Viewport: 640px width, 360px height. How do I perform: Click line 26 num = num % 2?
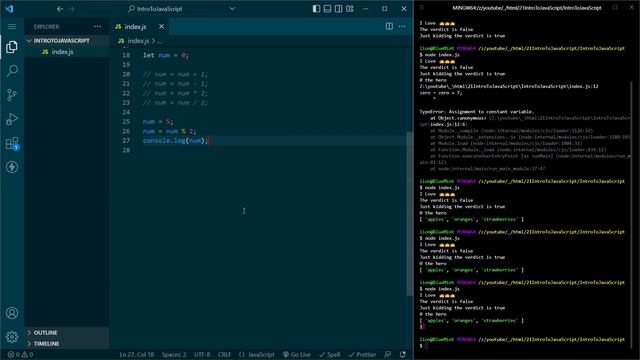point(169,131)
